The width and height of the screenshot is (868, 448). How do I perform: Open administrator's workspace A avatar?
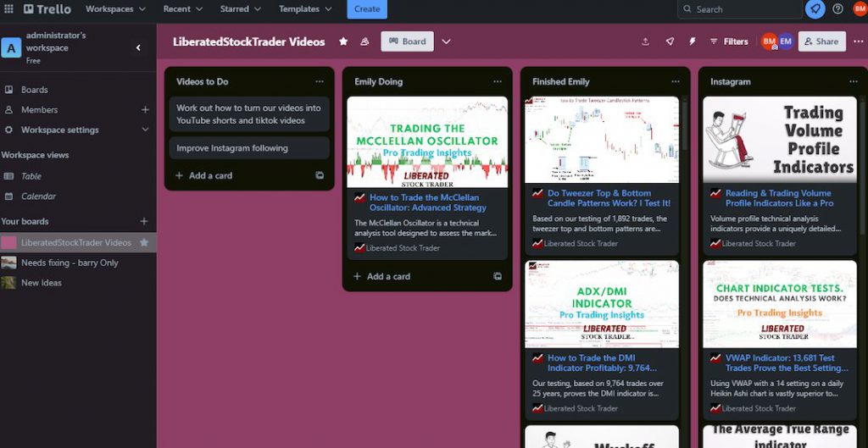coord(11,47)
